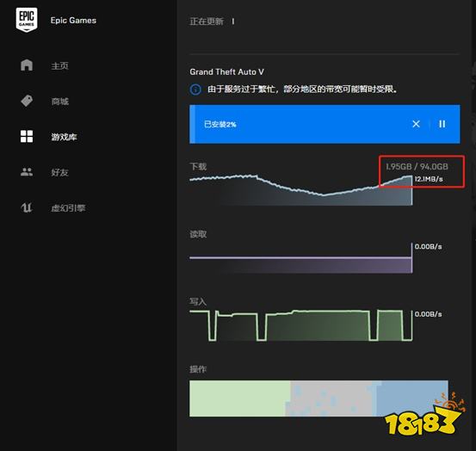This screenshot has height=451, width=476.
Task: Click the 0.00B/s value beside 写入 graph
Action: point(428,314)
